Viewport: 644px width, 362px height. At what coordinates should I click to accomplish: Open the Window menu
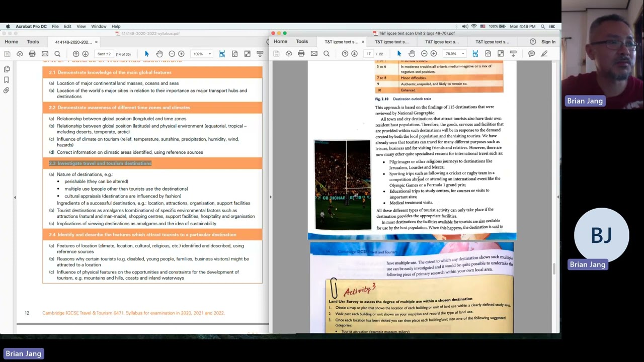point(99,26)
